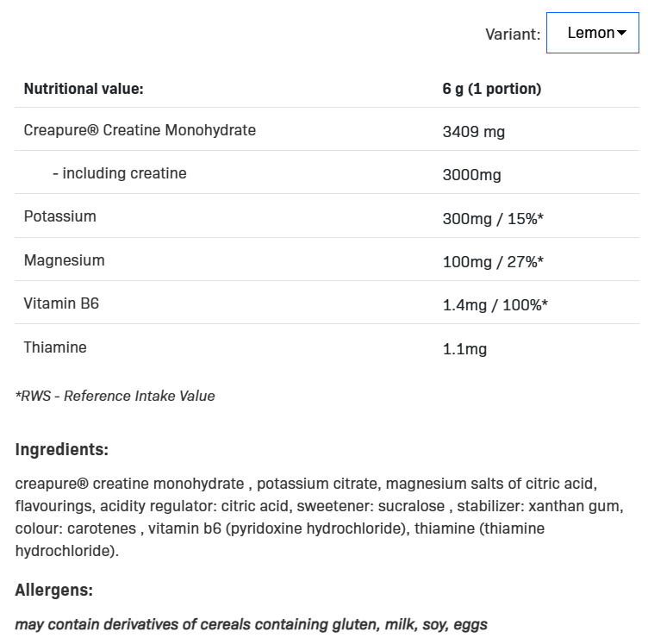Click the 6 g (1 portion) column header
Image resolution: width=648 pixels, height=644 pixels.
click(492, 89)
